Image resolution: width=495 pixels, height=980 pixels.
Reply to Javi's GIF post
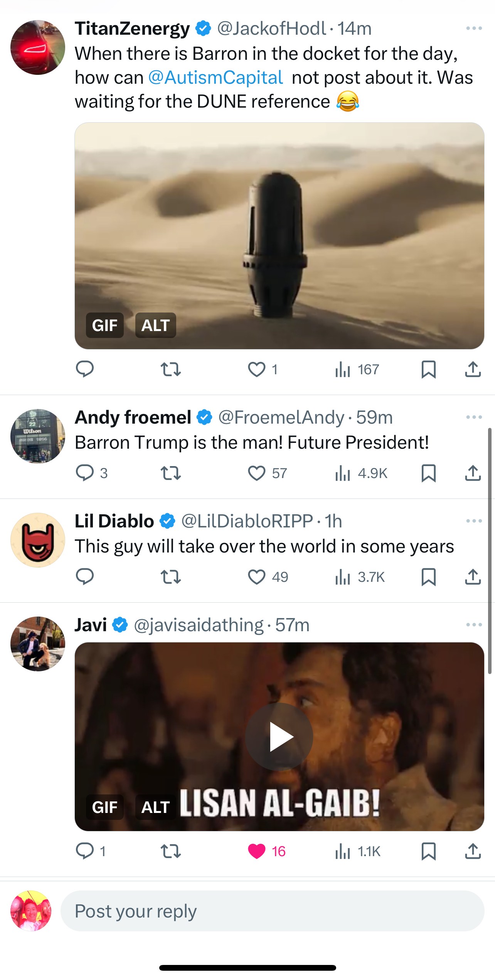(85, 851)
